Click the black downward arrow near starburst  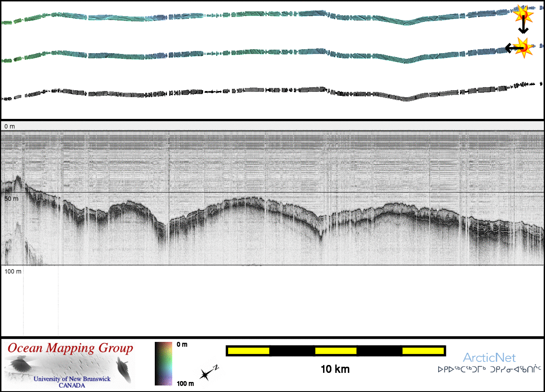click(523, 28)
